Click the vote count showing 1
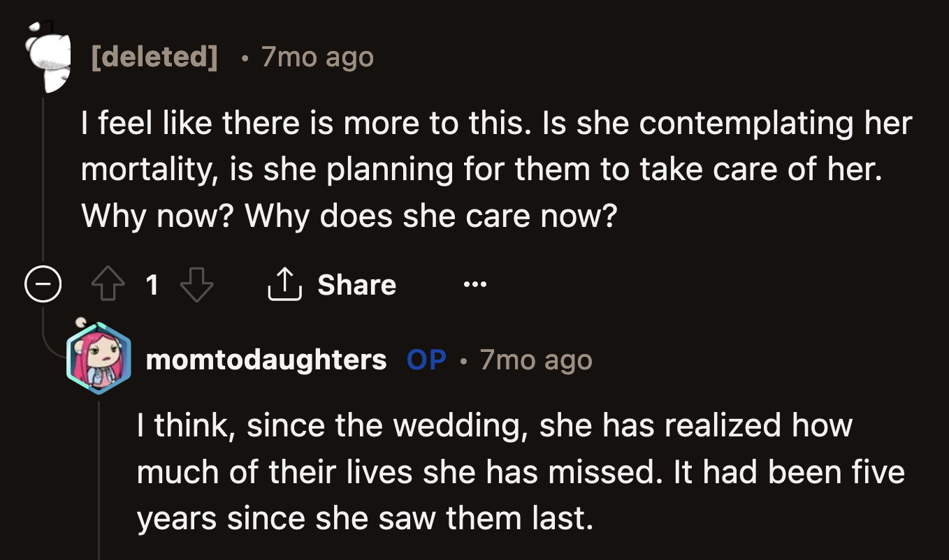Screen dimensions: 949x560 153,283
